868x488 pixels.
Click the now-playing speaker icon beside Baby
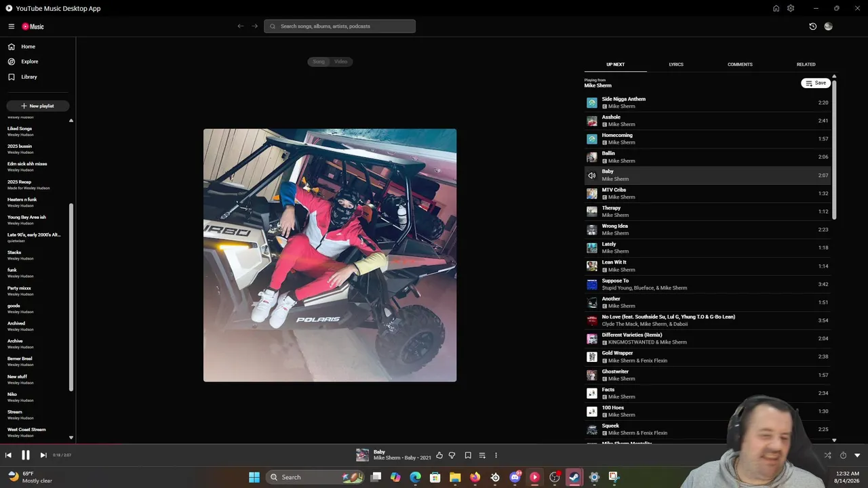point(592,176)
